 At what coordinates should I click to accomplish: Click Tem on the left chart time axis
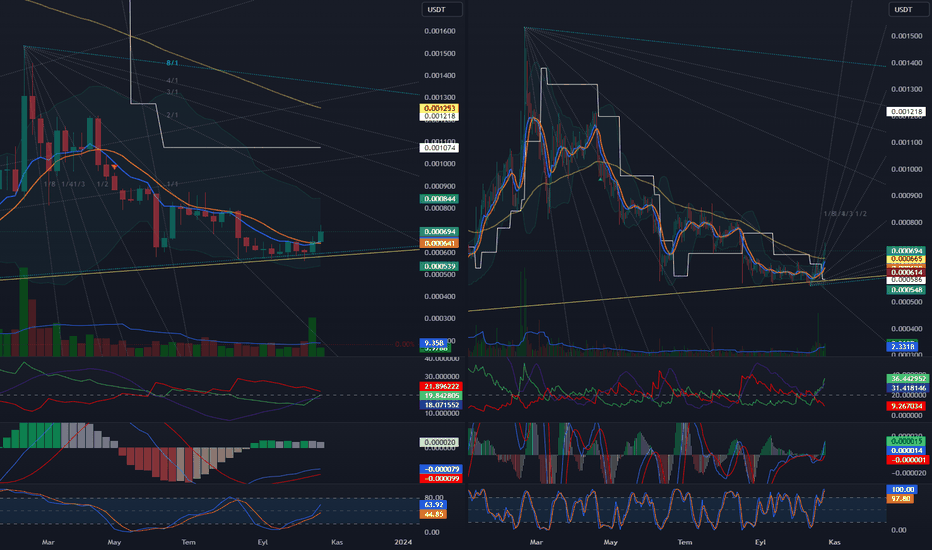(x=188, y=542)
